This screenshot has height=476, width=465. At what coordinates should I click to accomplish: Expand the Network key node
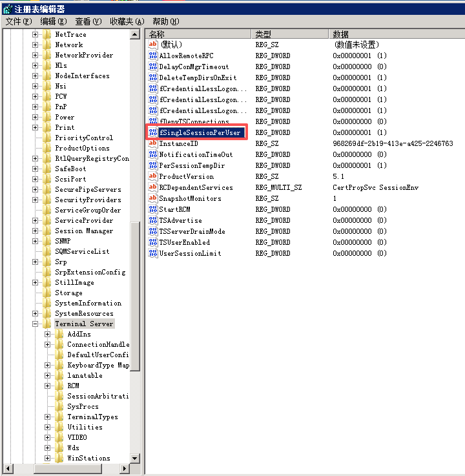(36, 45)
